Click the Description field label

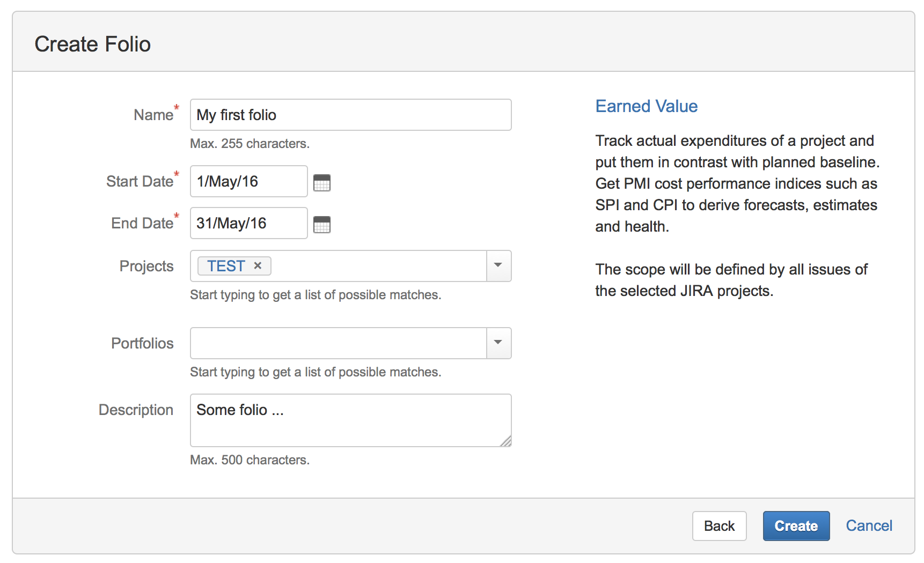pos(136,410)
